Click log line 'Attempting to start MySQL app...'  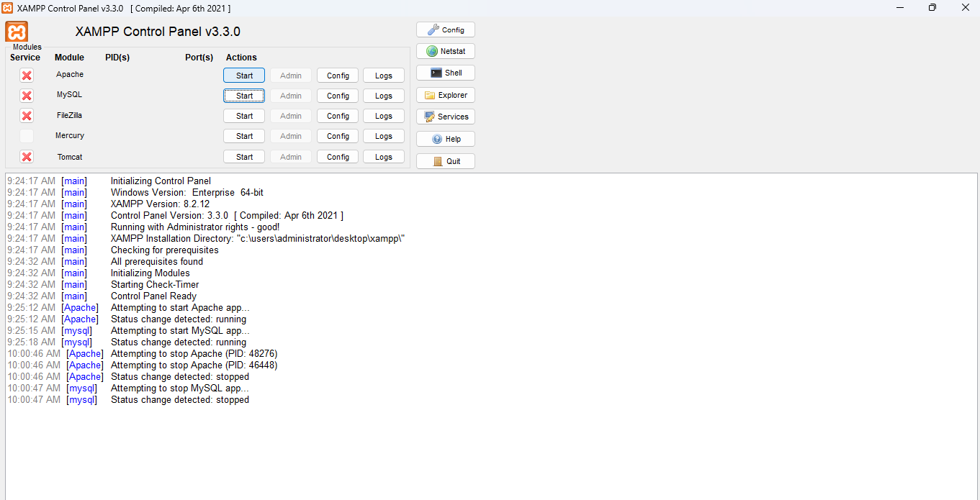point(180,331)
